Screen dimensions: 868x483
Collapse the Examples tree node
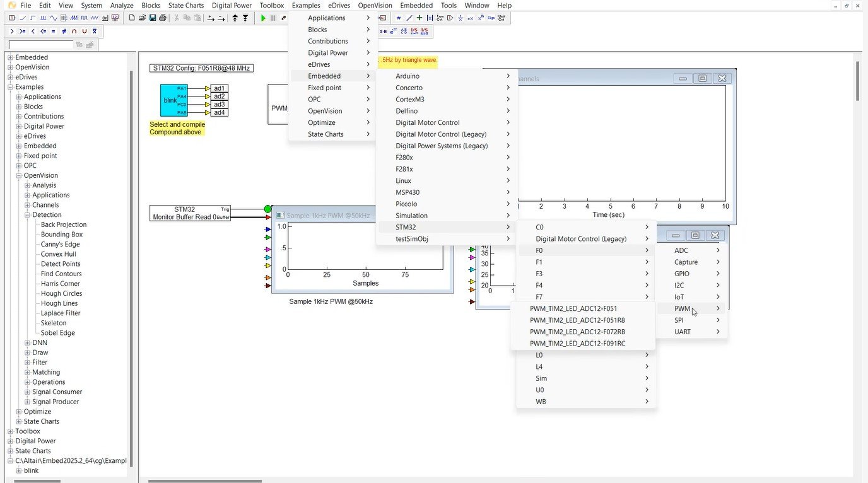point(10,87)
